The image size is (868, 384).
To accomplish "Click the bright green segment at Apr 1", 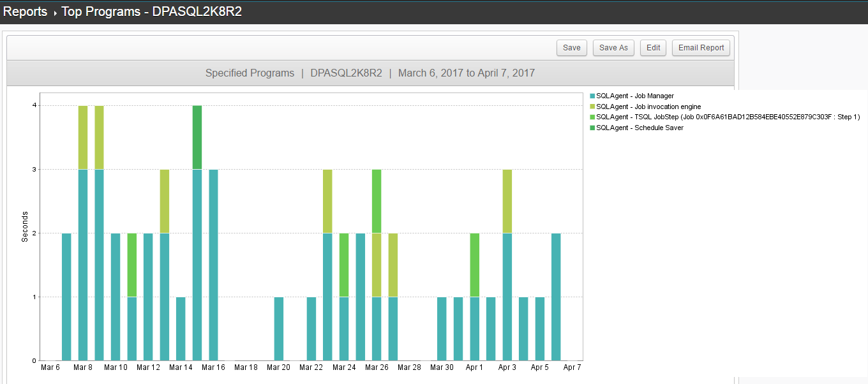I will 475,265.
